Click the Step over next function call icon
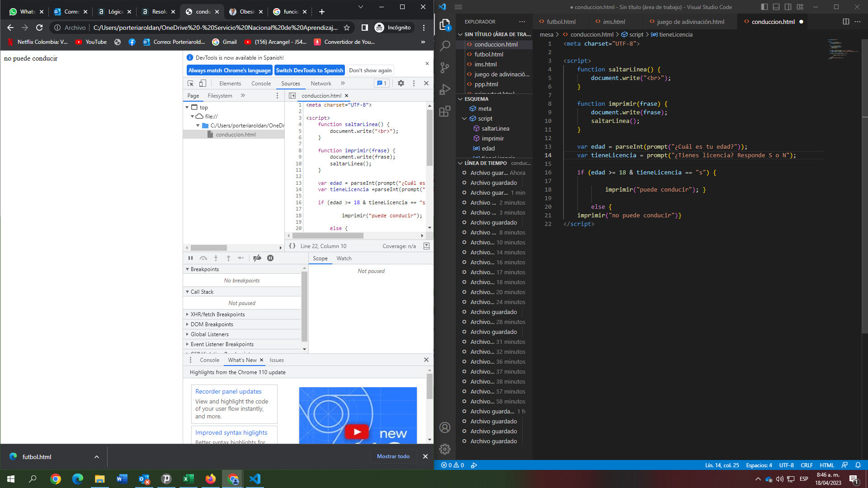Screen dimensions: 868x488 point(204,258)
